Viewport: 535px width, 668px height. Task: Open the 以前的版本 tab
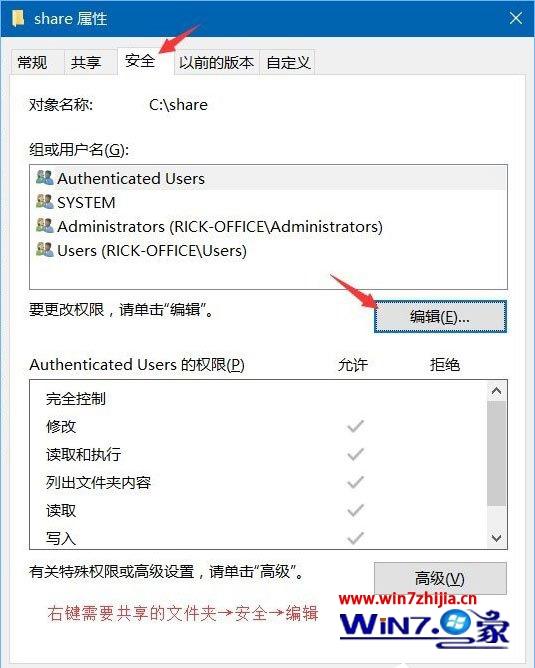tap(216, 63)
